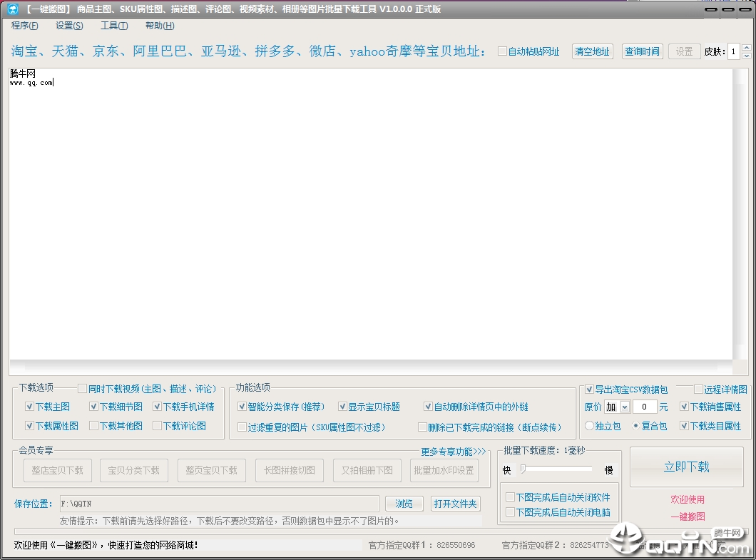Click the red 欢迎使用 text
756x560 pixels.
point(688,499)
